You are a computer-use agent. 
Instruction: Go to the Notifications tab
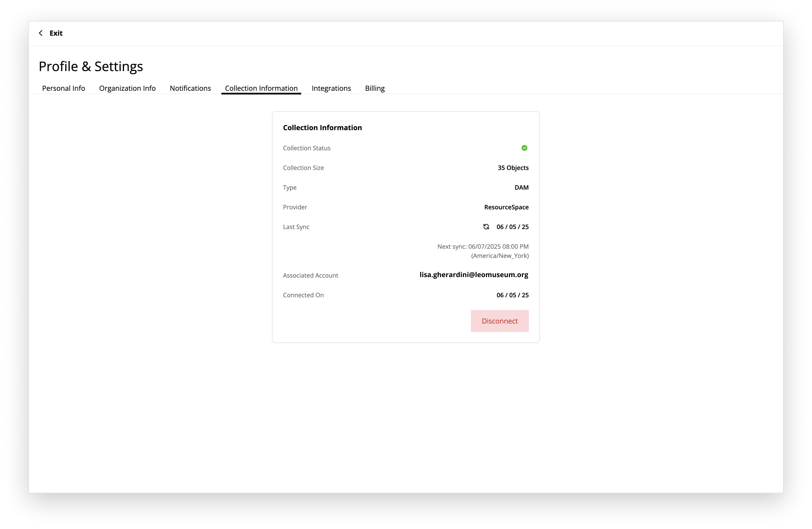pyautogui.click(x=190, y=88)
